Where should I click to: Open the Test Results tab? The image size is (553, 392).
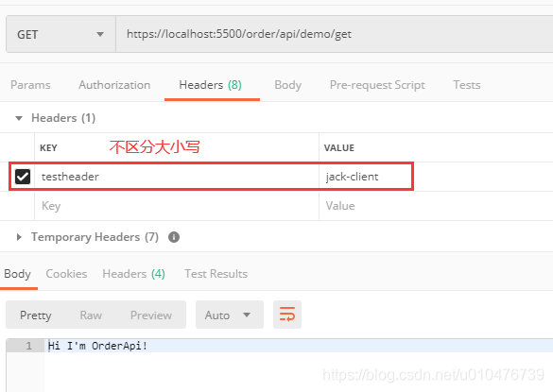click(216, 274)
